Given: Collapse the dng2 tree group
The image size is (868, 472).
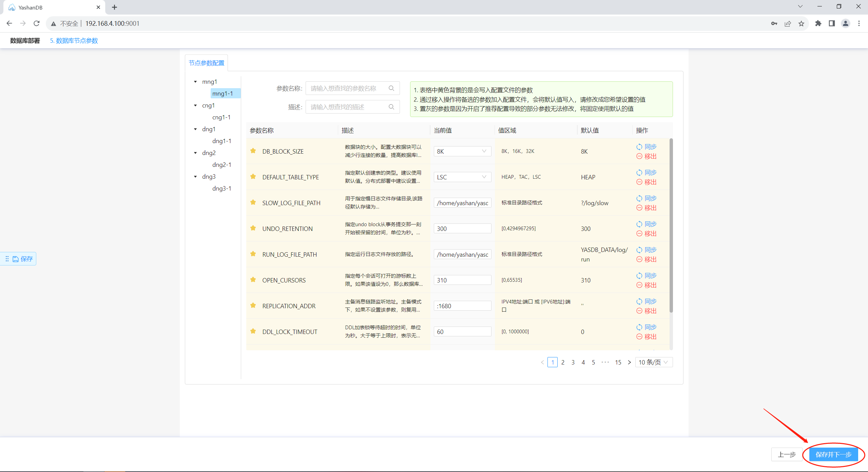Looking at the screenshot, I should 195,153.
